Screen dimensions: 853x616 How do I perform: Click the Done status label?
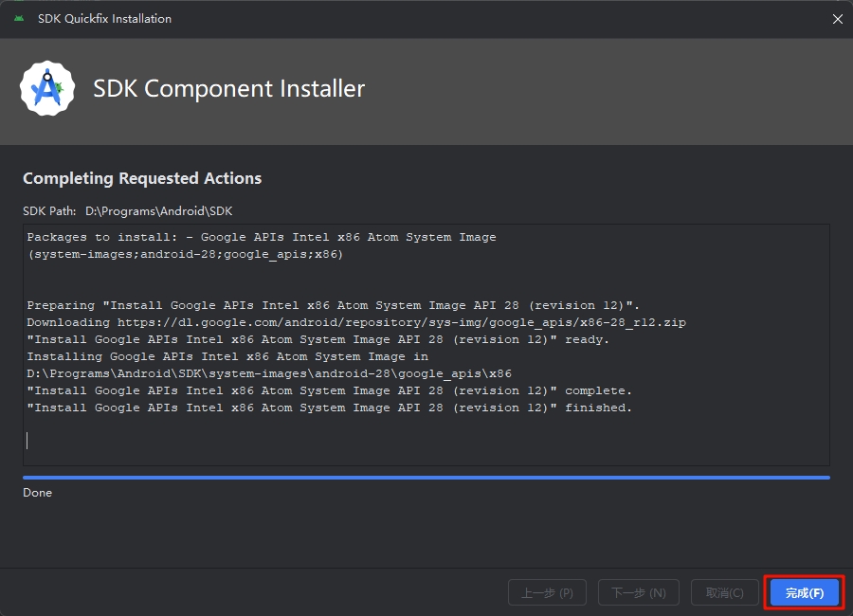coord(38,493)
